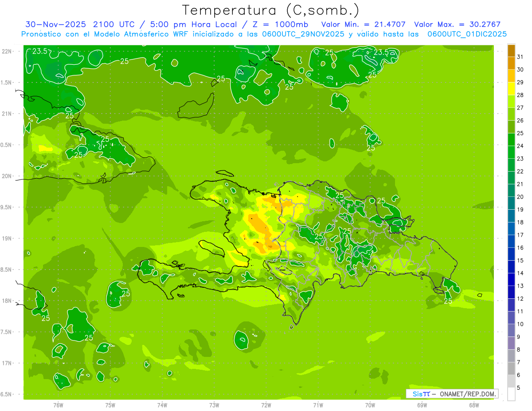Click the Temperatura (C,somb.) chart title
This screenshot has height=411, width=532.
pos(270,10)
